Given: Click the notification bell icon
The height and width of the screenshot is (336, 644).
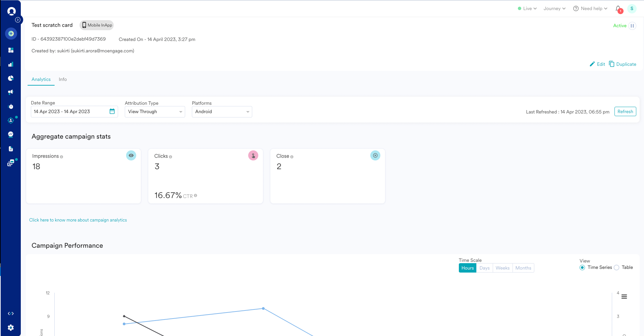Looking at the screenshot, I should (618, 9).
